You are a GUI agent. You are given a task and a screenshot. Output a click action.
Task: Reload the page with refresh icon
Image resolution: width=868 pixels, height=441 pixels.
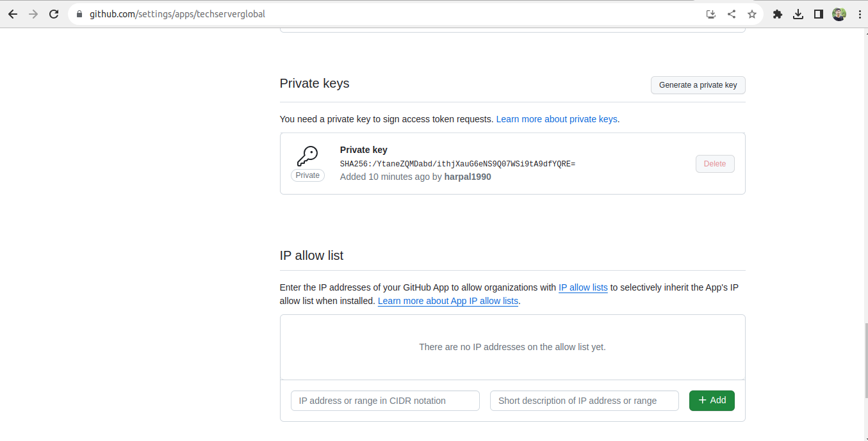coord(54,14)
